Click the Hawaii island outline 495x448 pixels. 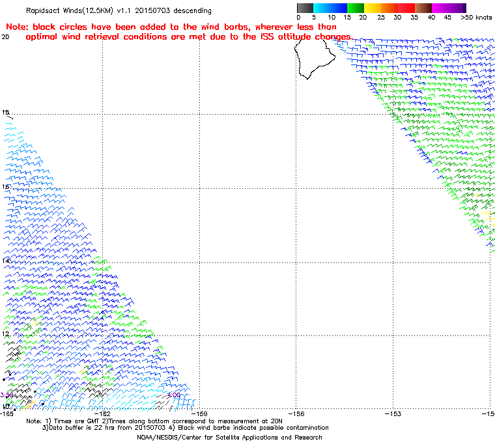[x=315, y=58]
